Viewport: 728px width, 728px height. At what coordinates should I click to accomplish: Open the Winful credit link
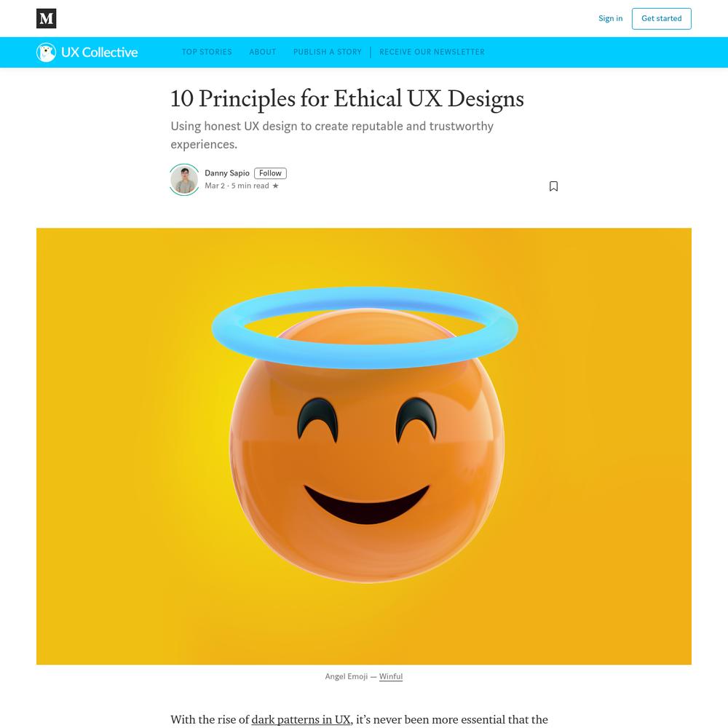[391, 676]
